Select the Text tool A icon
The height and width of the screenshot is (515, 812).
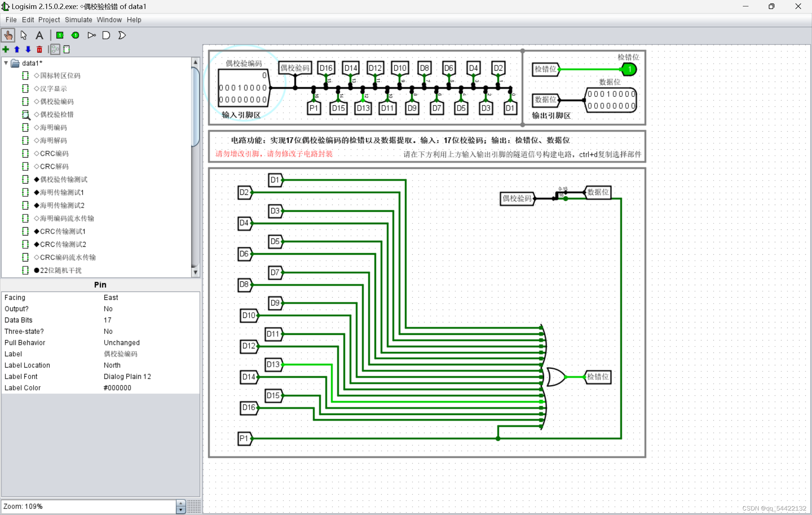coord(39,35)
